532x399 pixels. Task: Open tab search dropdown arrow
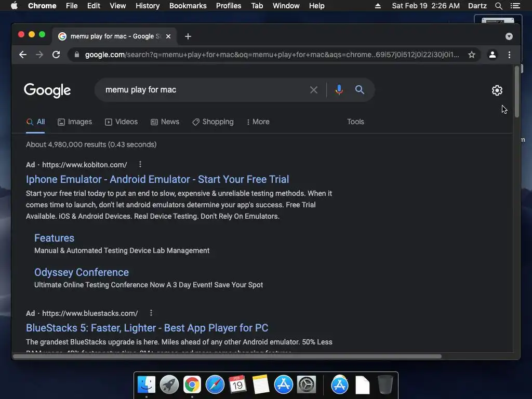pyautogui.click(x=509, y=36)
